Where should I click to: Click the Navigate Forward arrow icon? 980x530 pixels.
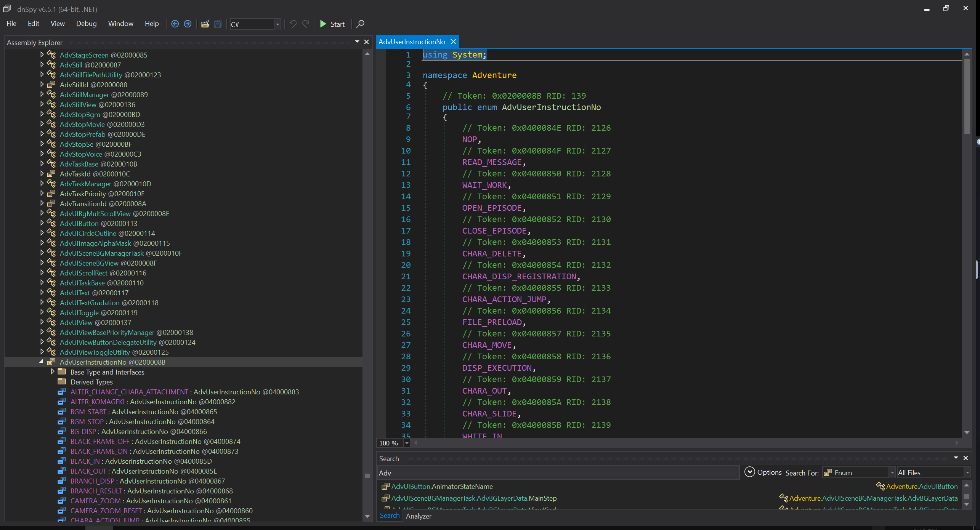188,24
